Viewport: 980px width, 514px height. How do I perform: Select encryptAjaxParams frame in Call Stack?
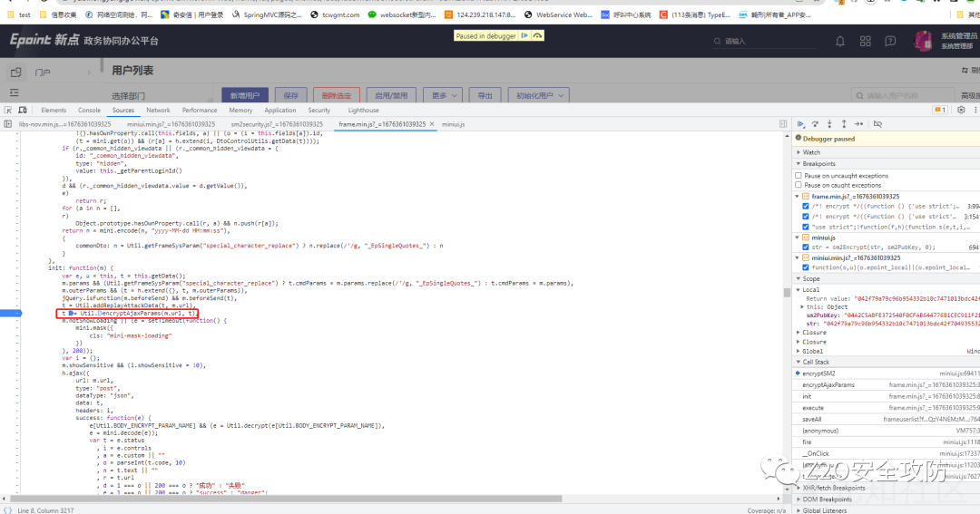887,384
